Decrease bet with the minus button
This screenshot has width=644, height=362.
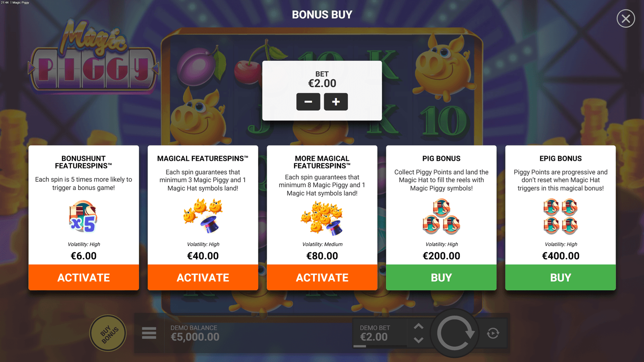click(x=308, y=102)
